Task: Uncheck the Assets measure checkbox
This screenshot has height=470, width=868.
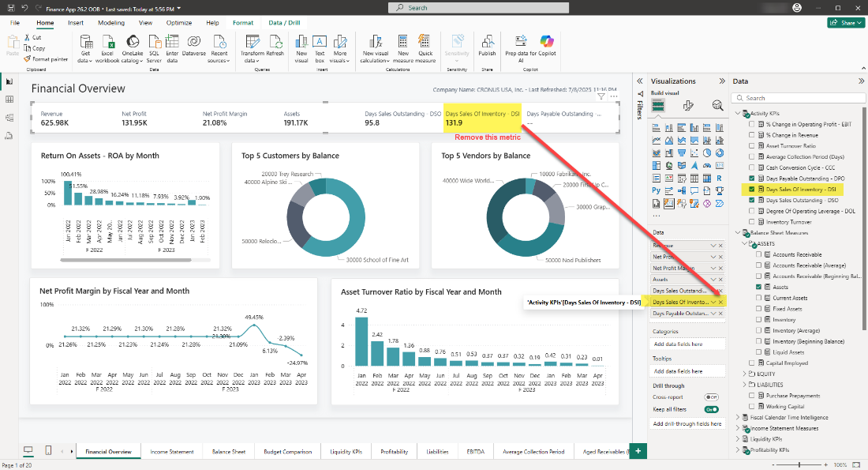Action: pyautogui.click(x=759, y=287)
